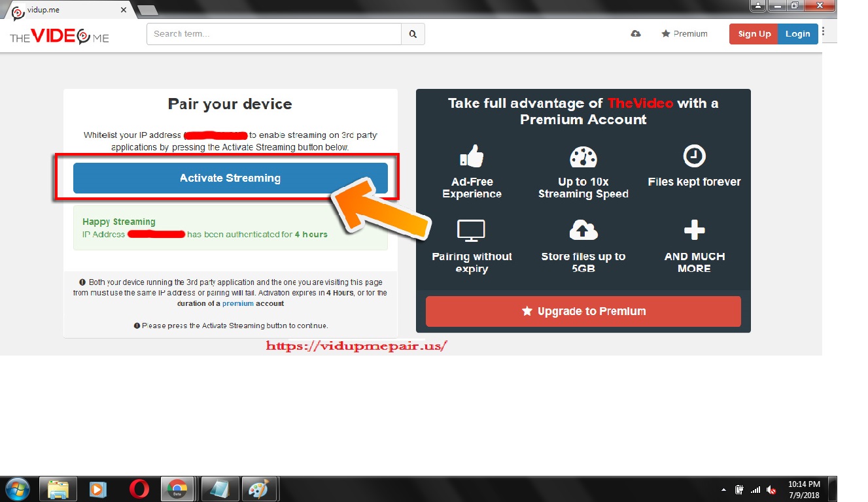868x502 pixels.
Task: Focus the Search term input field
Action: click(274, 34)
